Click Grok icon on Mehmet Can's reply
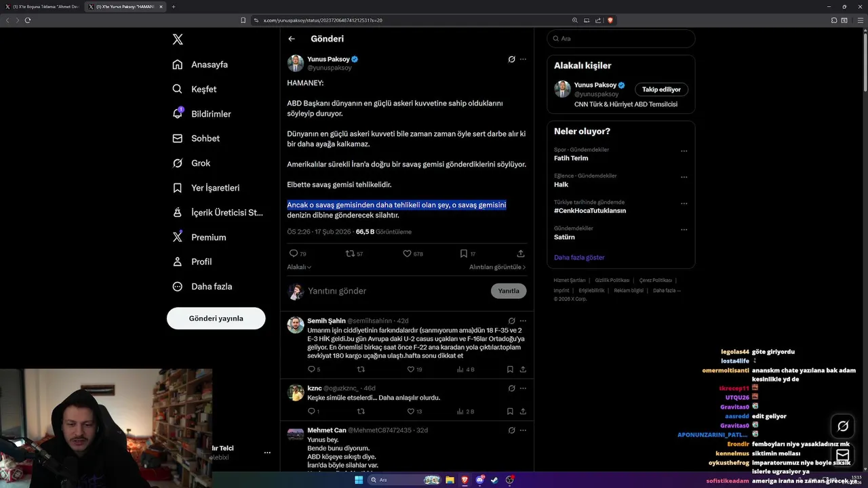Image resolution: width=868 pixels, height=488 pixels. 512,430
